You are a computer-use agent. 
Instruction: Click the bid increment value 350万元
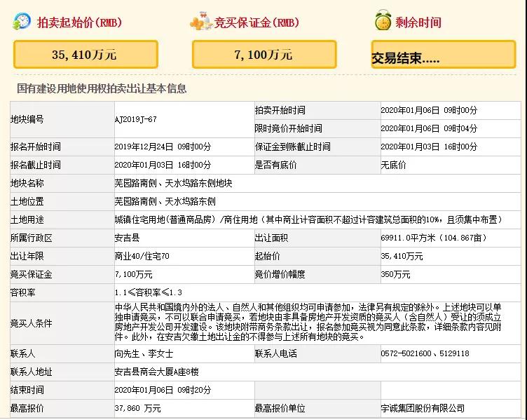pyautogui.click(x=395, y=275)
